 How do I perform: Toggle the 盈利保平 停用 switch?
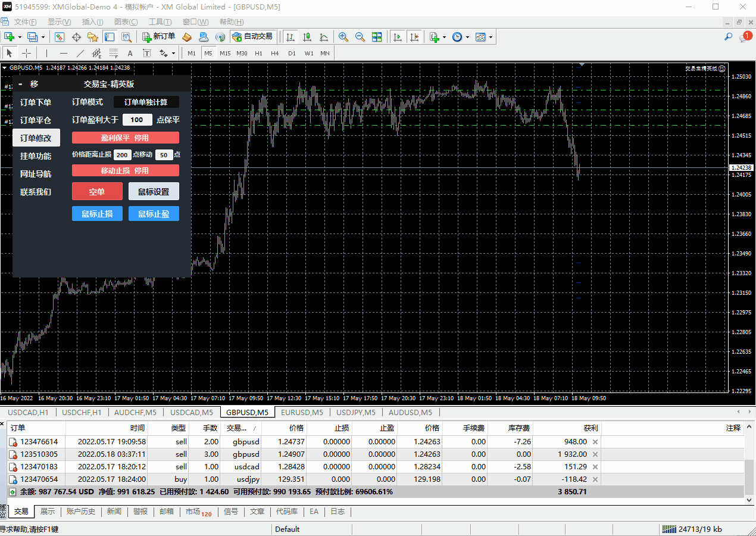click(x=125, y=138)
